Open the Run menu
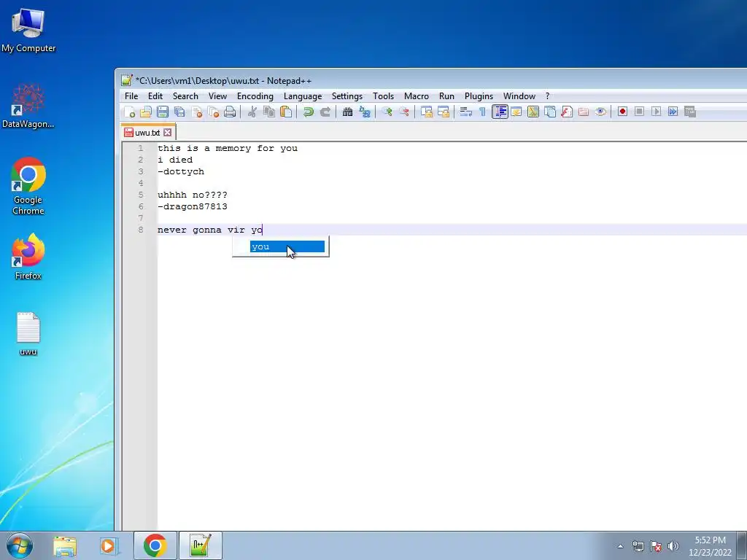 coord(446,96)
